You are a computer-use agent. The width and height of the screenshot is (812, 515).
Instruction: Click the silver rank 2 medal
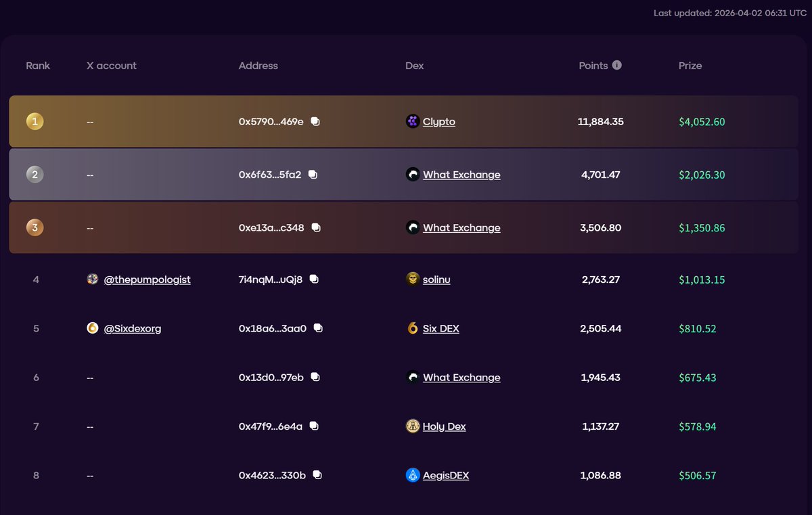(35, 175)
